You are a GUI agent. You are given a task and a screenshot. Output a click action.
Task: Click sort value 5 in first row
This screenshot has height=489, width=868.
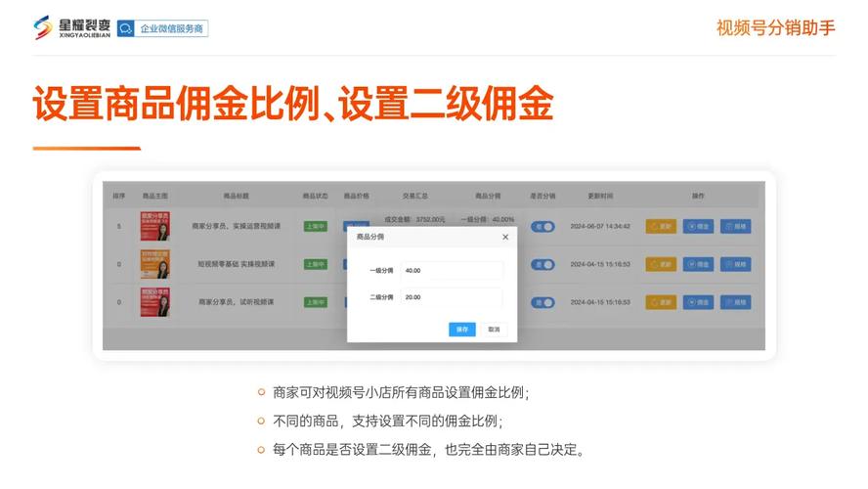tap(119, 227)
